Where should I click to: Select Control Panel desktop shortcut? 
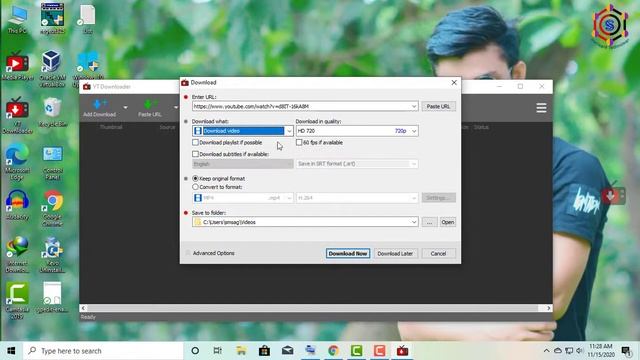coord(52,162)
